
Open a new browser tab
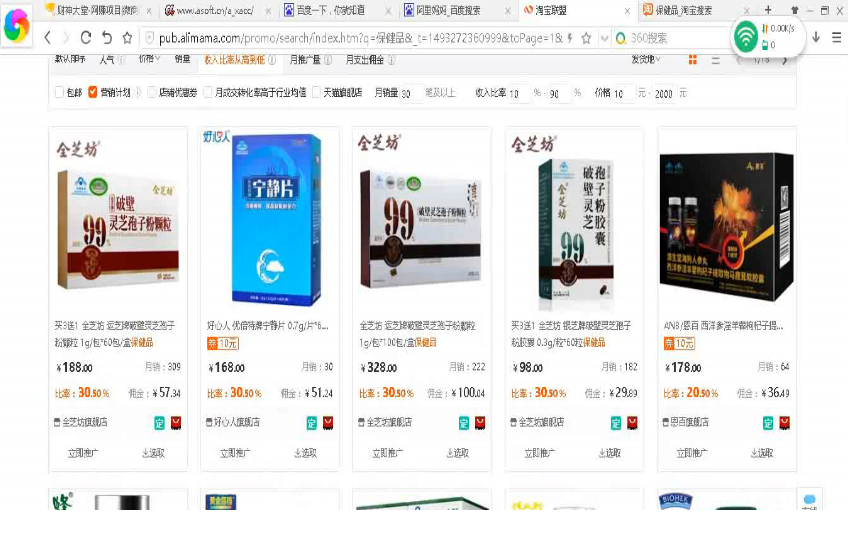(x=768, y=10)
